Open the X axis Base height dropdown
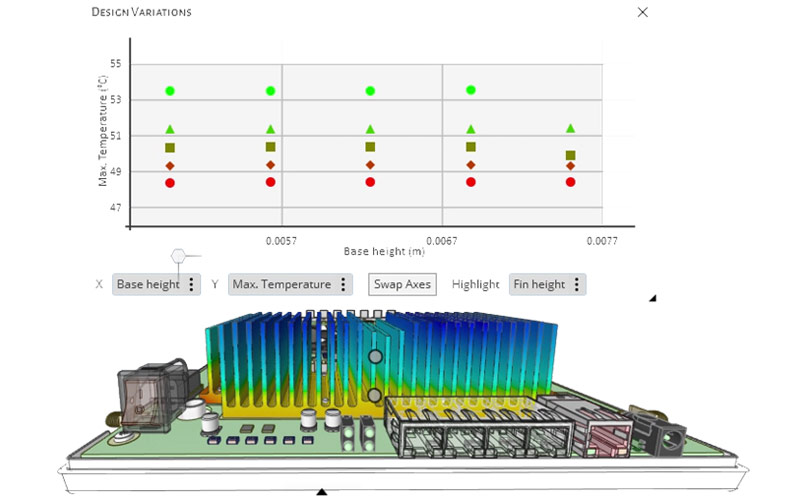 pos(148,285)
